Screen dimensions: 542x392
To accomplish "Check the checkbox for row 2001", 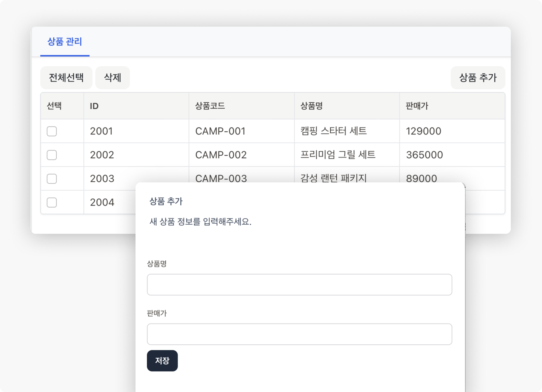I will (52, 131).
